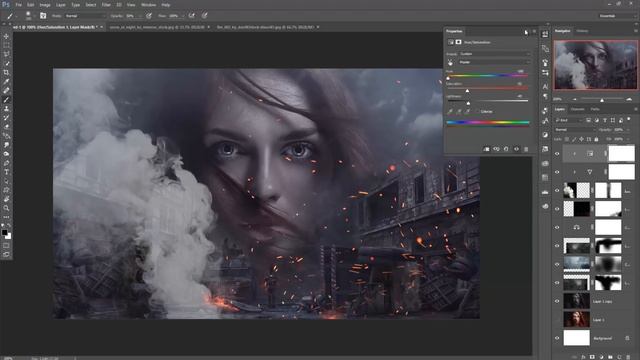This screenshot has height=360, width=640.
Task: Hide the Layer 1 copy layer
Action: coord(557,301)
